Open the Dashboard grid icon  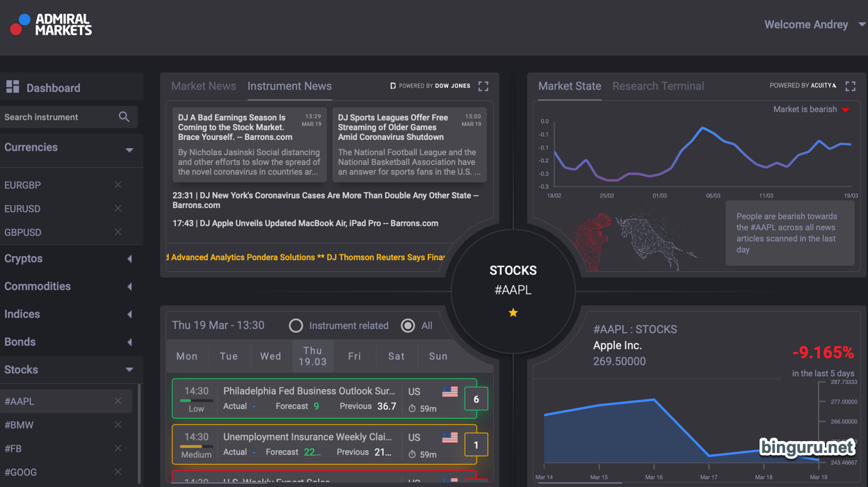point(13,87)
